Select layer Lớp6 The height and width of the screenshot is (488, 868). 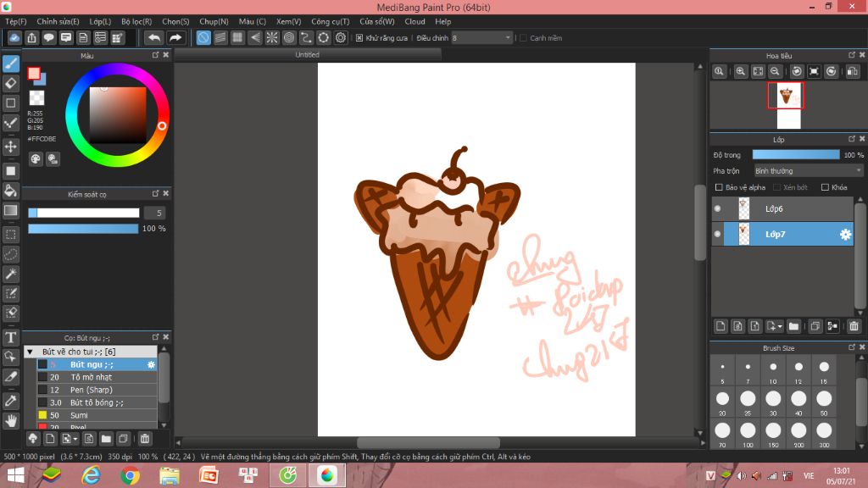coord(782,208)
